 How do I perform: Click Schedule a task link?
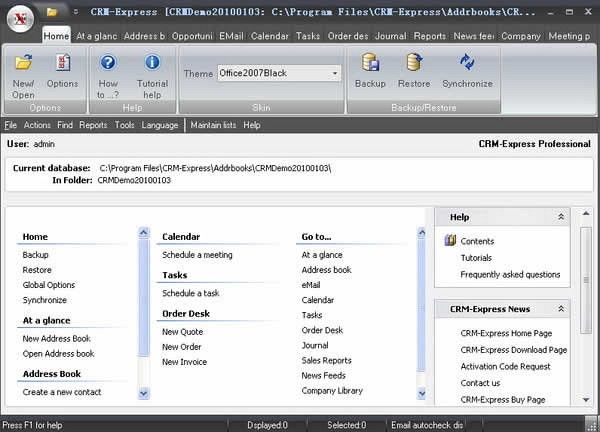[x=191, y=293]
